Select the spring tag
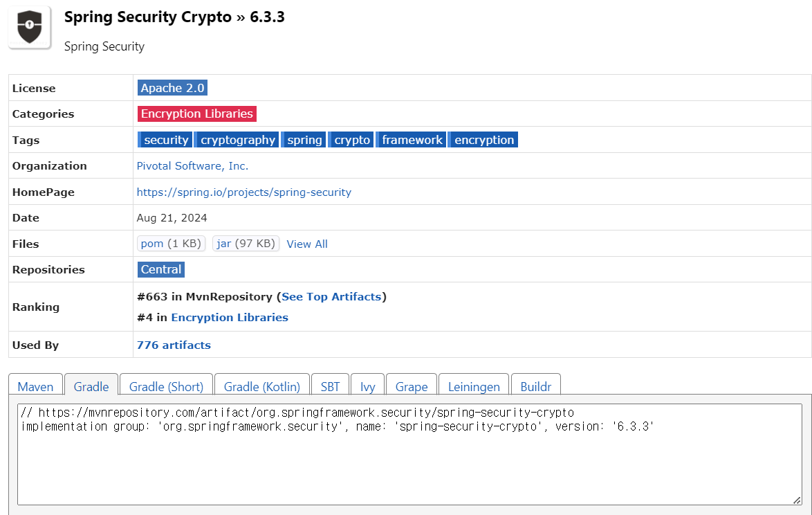Screen dimensions: 812x515 tap(304, 140)
